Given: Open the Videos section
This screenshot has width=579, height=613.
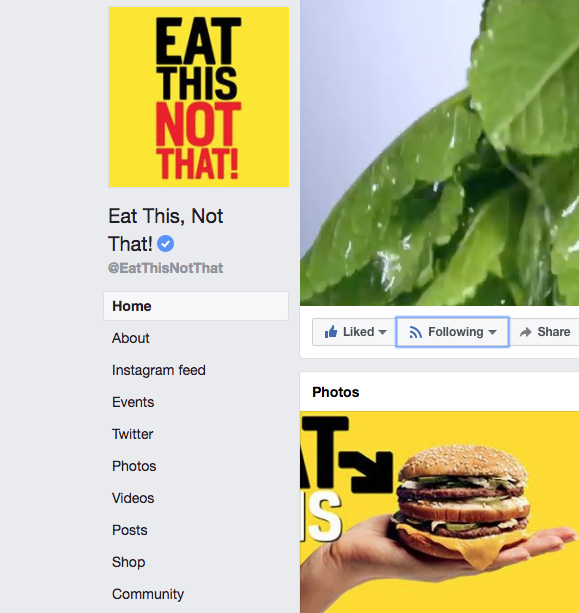Looking at the screenshot, I should click(133, 498).
